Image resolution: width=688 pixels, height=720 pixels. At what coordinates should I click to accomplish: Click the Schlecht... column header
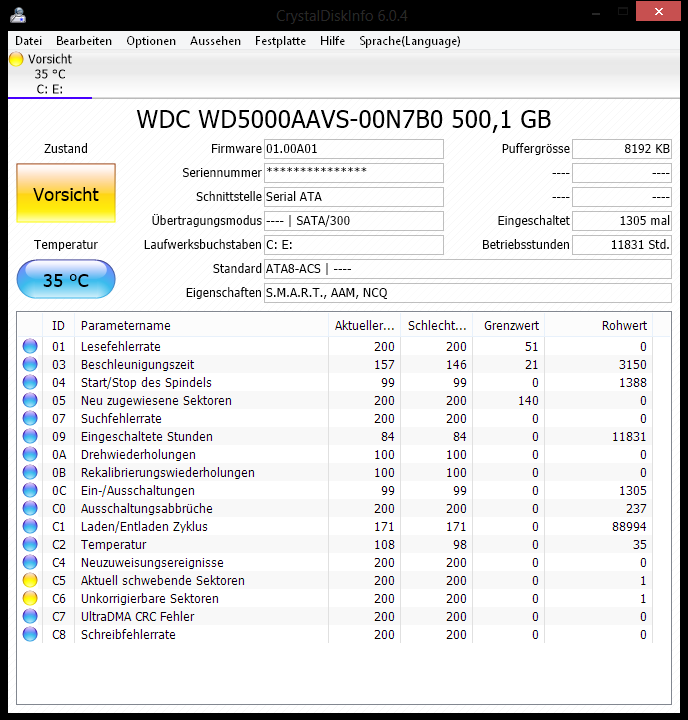tap(437, 326)
